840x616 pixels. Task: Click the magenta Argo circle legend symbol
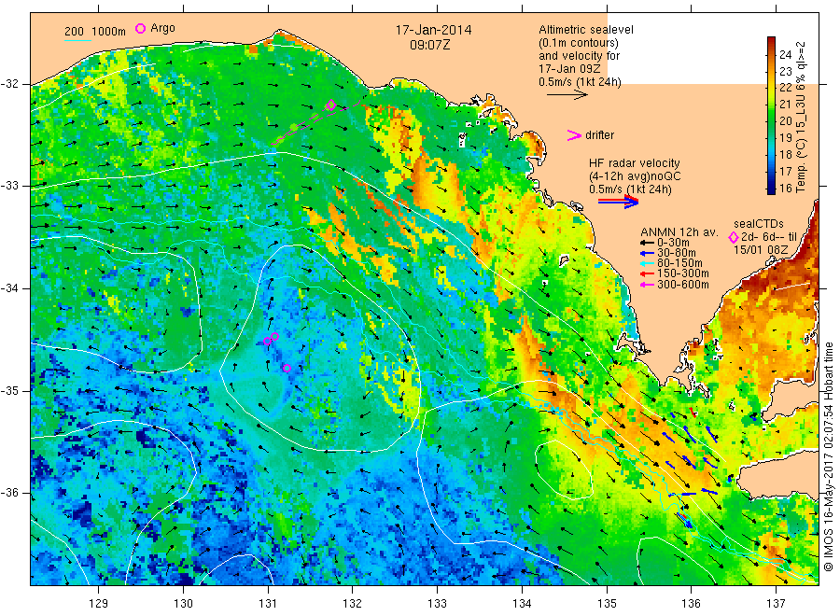click(140, 28)
